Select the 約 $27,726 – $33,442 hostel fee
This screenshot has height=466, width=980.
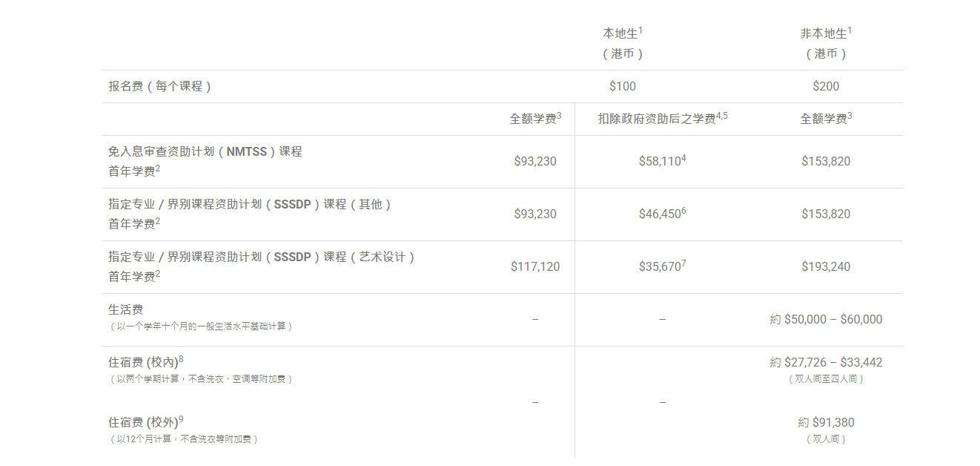click(x=826, y=362)
